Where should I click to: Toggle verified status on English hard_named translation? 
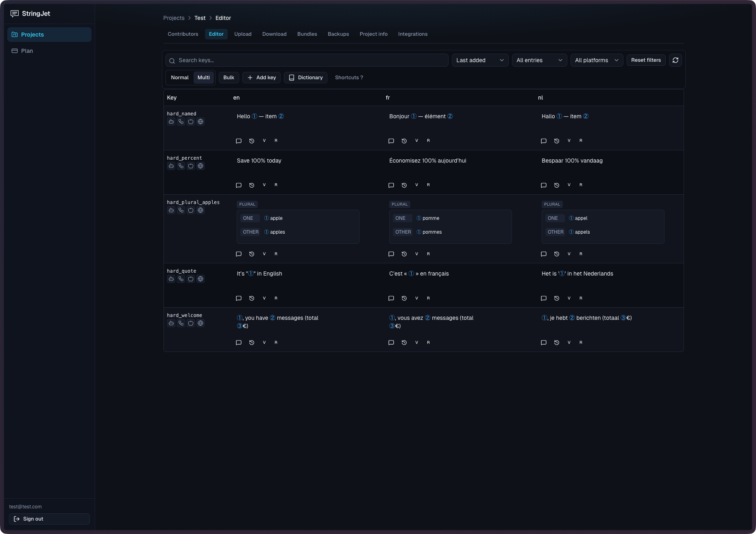tap(264, 141)
